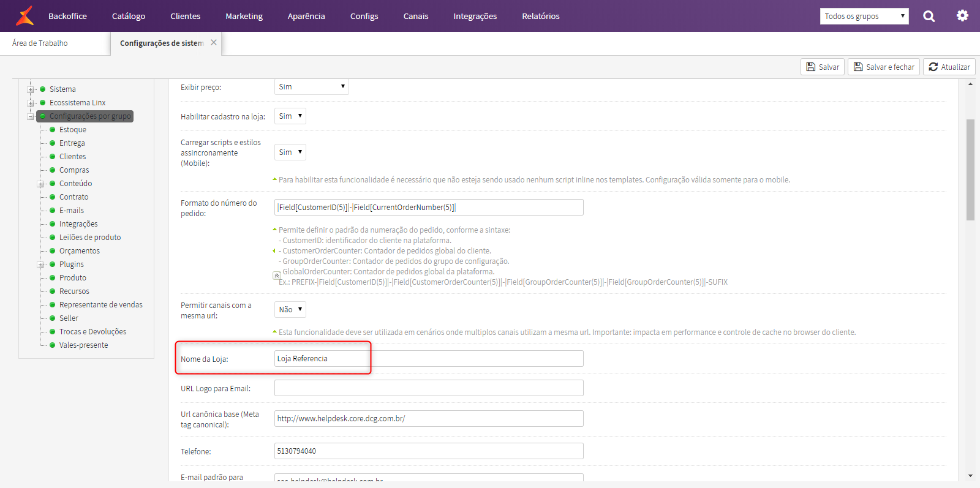Image resolution: width=980 pixels, height=488 pixels.
Task: Click the vertical scrollbar thumb
Action: 970,170
